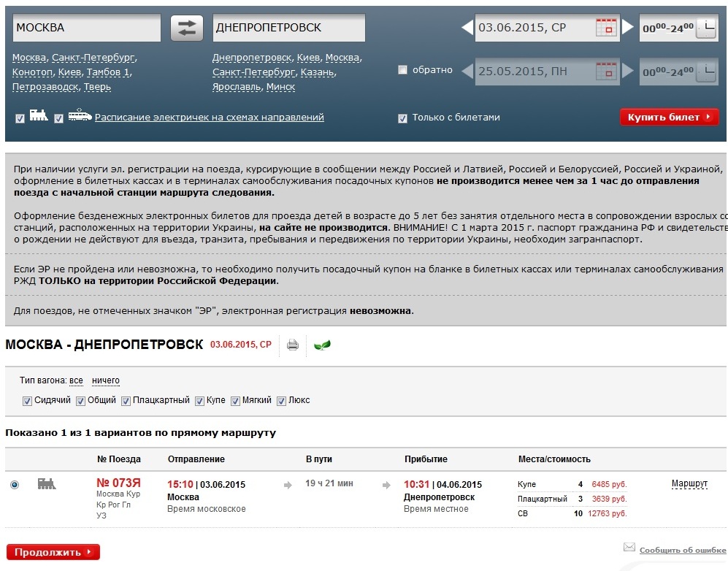
Task: Click the green leaf eco icon
Action: [x=322, y=345]
